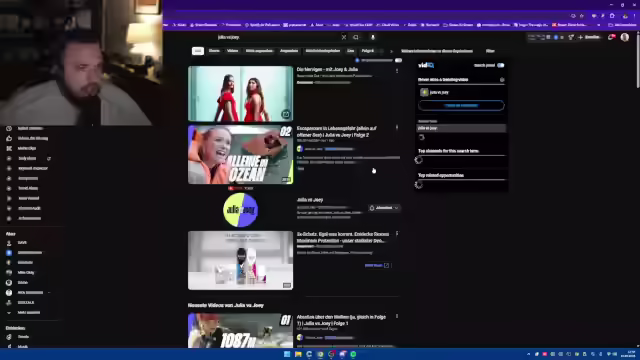Open the 'Alleine im Ozean' video thumbnail
Viewport: 640px width, 360px height.
coord(240,154)
